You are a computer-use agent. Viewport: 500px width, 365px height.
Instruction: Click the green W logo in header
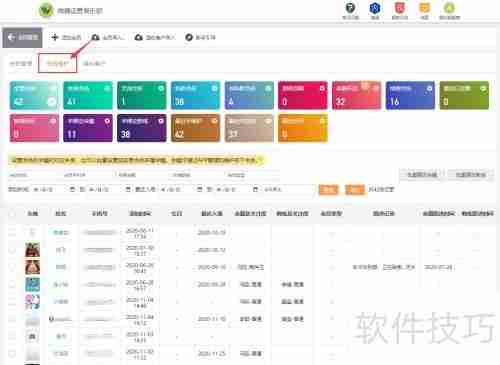pyautogui.click(x=46, y=11)
